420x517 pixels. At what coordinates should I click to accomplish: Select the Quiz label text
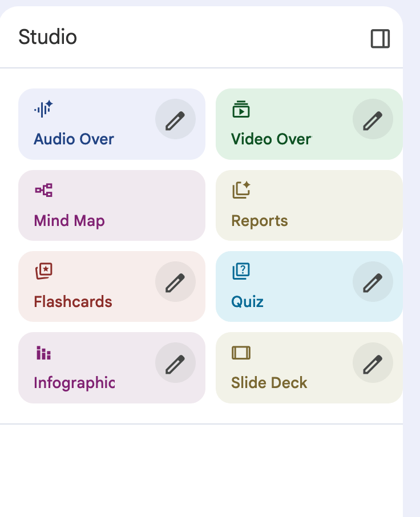point(247,301)
